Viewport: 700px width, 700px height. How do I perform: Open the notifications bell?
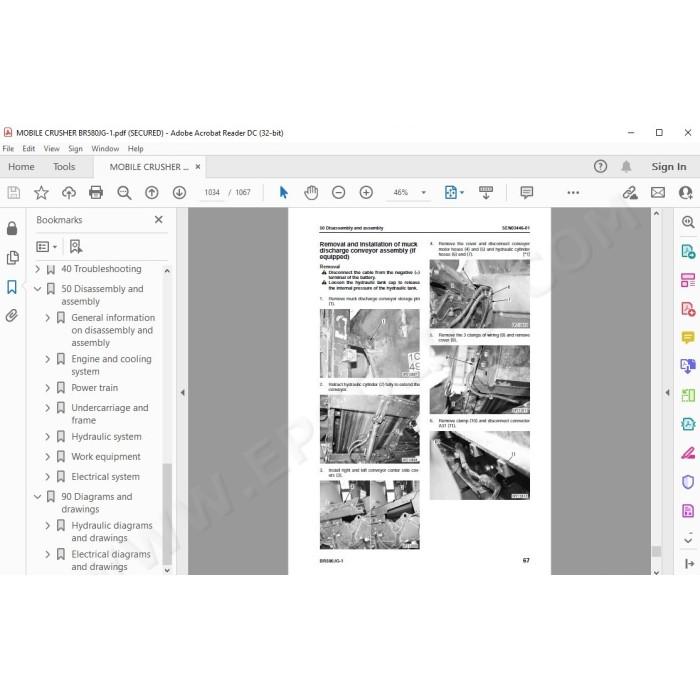[626, 167]
